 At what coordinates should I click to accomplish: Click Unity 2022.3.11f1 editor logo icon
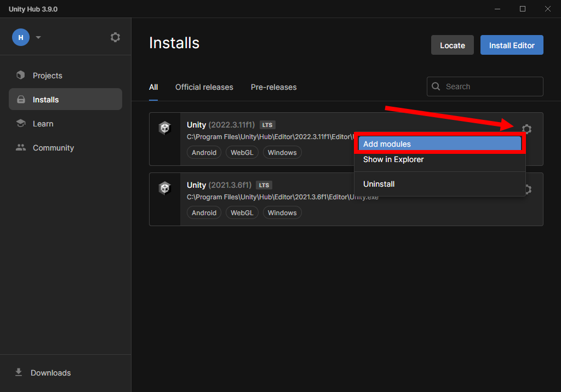click(x=164, y=128)
